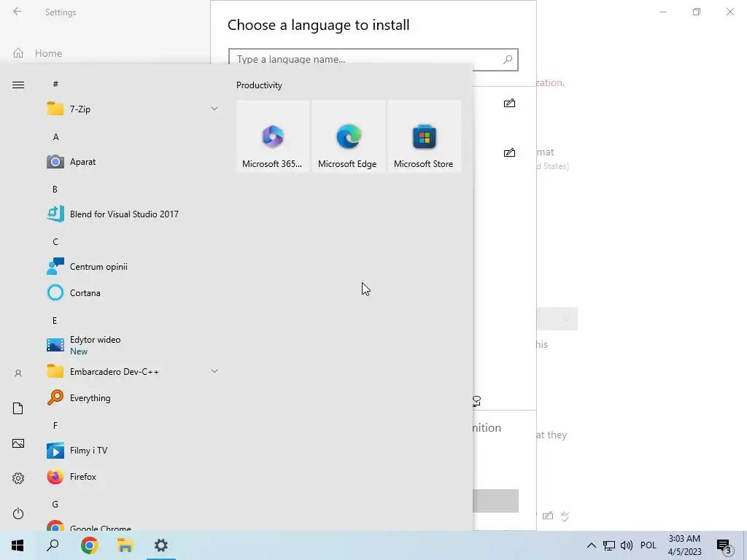This screenshot has height=560, width=747.
Task: Show hidden tray icons chevron
Action: pyautogui.click(x=591, y=545)
